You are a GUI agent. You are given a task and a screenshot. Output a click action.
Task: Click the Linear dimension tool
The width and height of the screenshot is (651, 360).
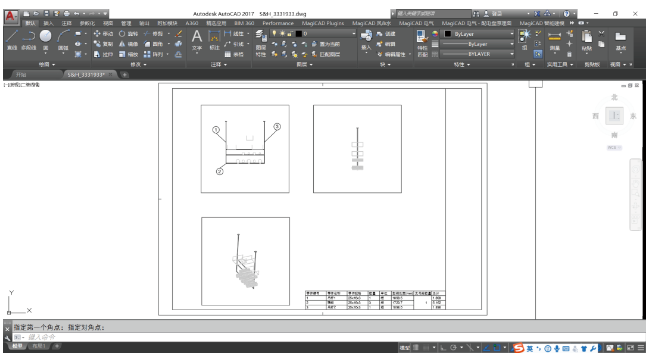tap(234, 34)
